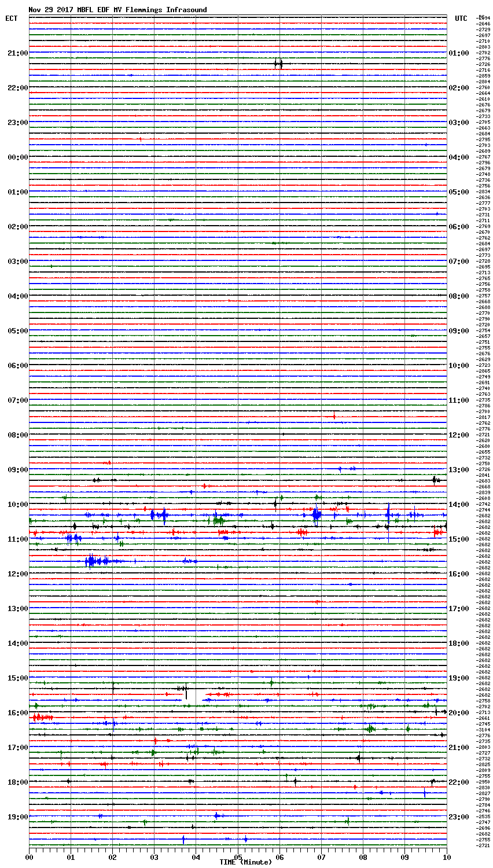Click the 10 minute tick label
The width and height of the screenshot is (493, 868).
pyautogui.click(x=446, y=857)
